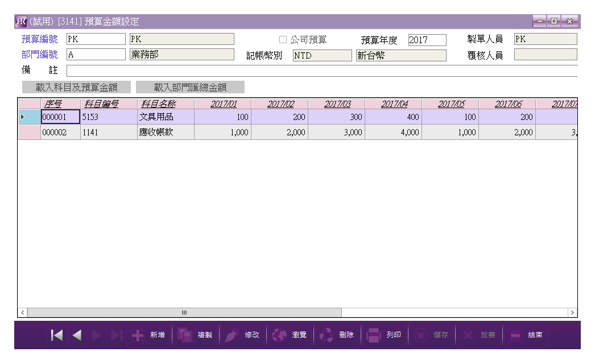This screenshot has height=364, width=595.
Task: Click the horizontal scrollbar thumb
Action: 184,313
